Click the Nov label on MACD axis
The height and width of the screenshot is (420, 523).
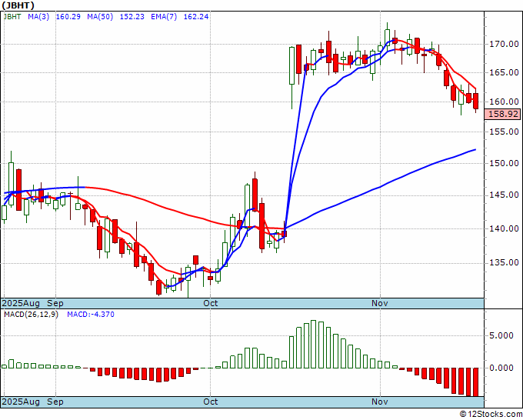tap(380, 402)
